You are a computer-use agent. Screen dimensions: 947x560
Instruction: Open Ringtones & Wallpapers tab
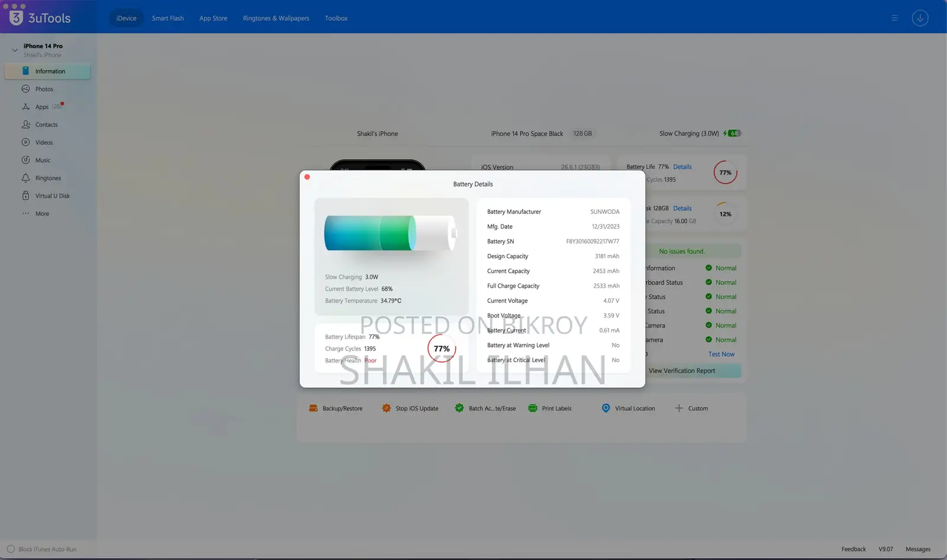[276, 18]
